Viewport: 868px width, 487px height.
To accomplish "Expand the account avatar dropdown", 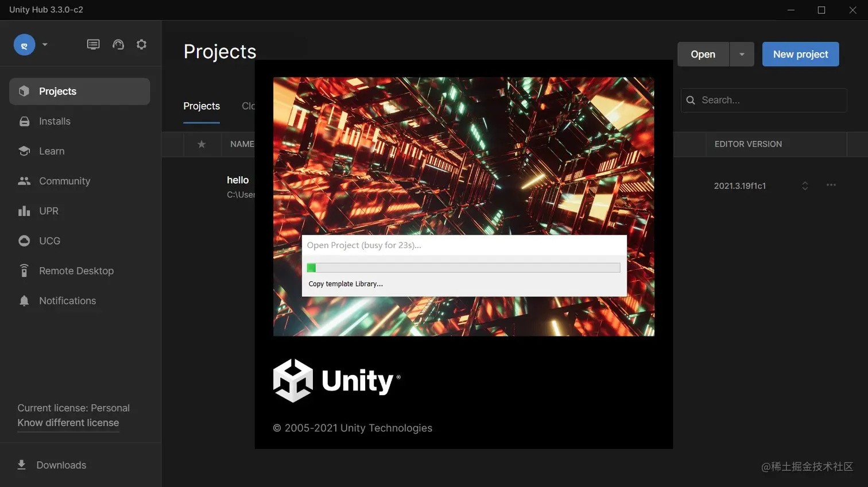I will [x=44, y=44].
